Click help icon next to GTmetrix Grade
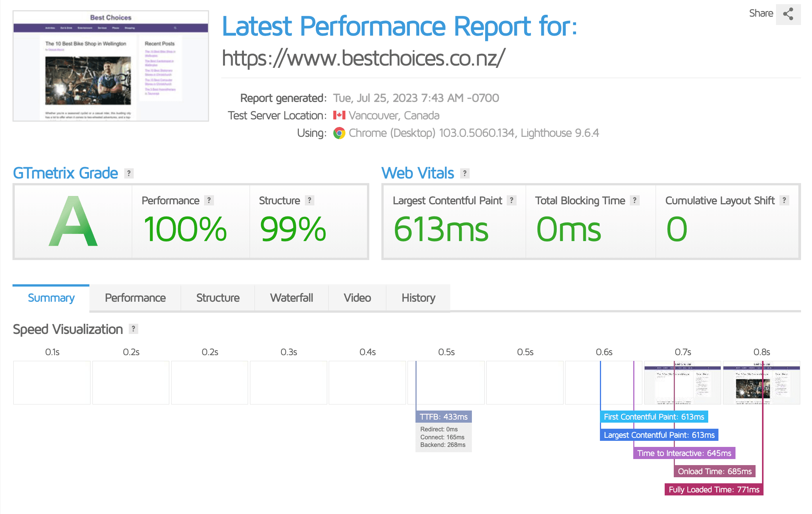Screen dimensions: 812x514 coord(129,173)
